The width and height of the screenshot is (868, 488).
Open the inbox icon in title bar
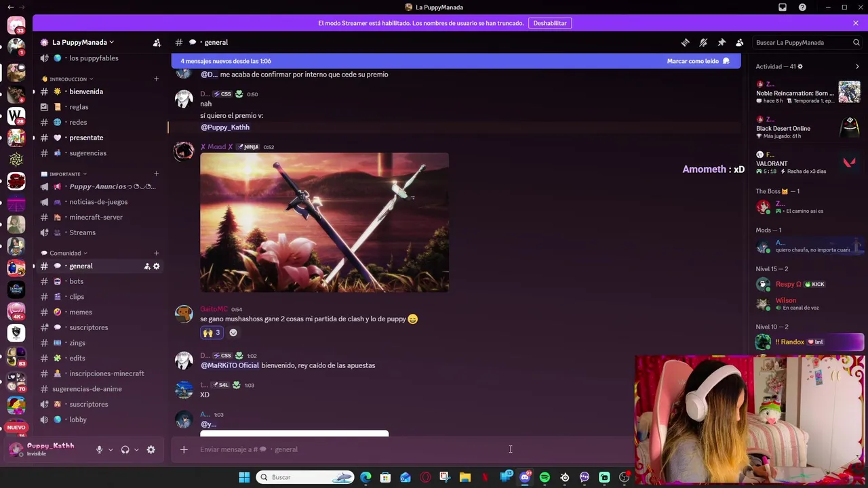(783, 7)
